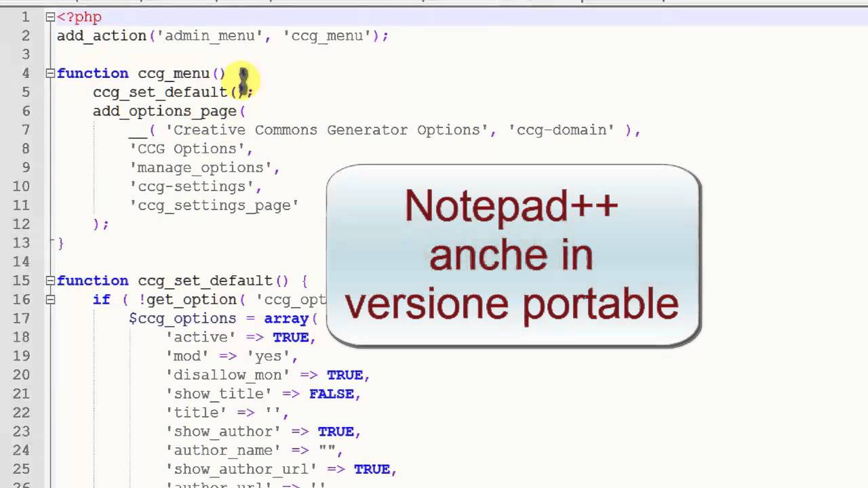Collapse the fold marker on the if statement line

click(50, 300)
